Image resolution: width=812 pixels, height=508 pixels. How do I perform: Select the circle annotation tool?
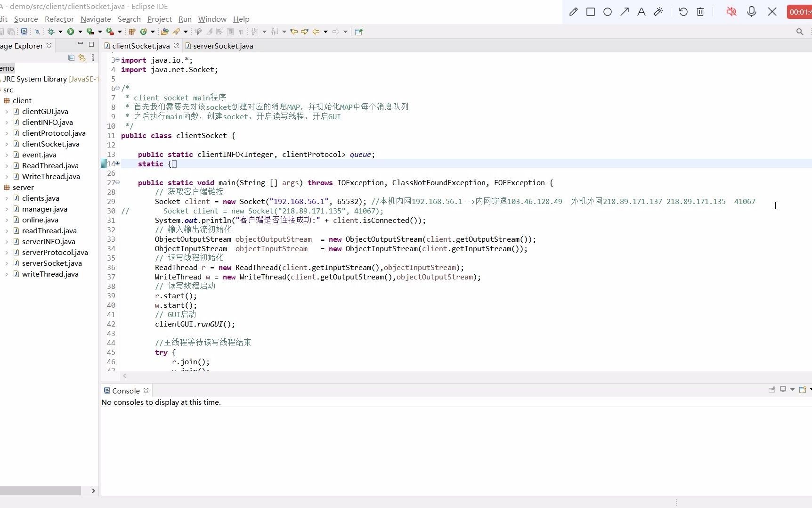[608, 12]
